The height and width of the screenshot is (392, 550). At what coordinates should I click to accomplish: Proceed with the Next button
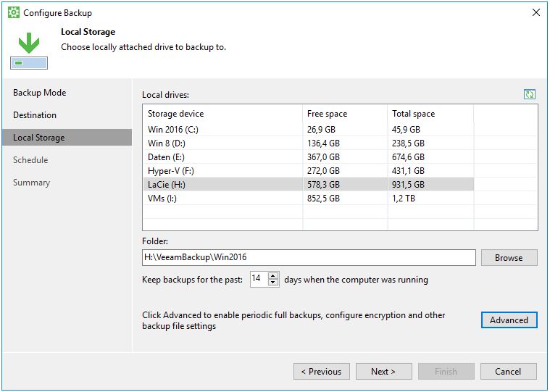(x=384, y=371)
